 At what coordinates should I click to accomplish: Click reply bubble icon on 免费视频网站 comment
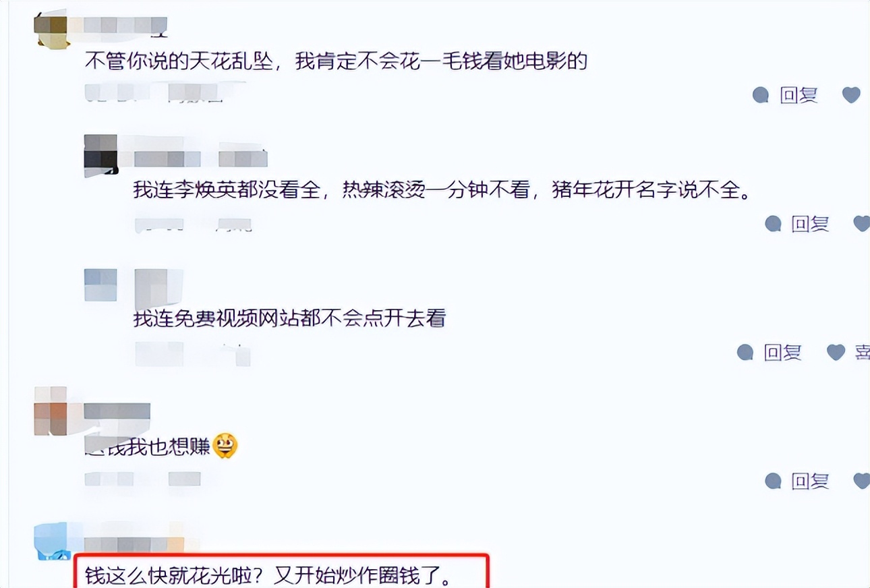point(745,352)
